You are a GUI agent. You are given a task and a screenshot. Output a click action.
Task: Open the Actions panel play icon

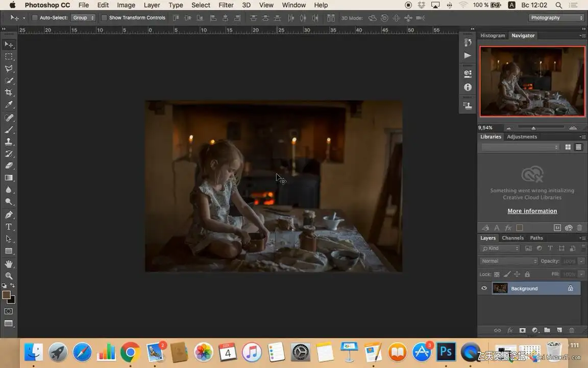click(468, 56)
